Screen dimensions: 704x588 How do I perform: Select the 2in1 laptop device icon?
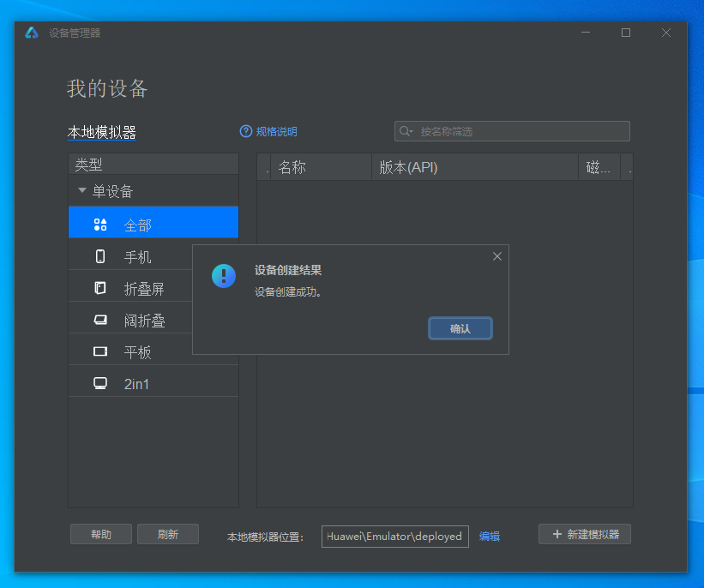click(100, 383)
